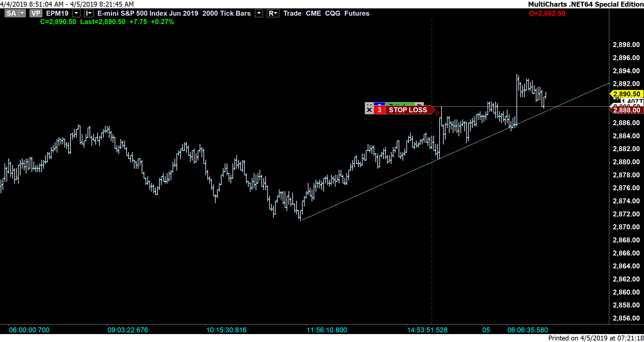Click the Futures category label

coord(357,13)
